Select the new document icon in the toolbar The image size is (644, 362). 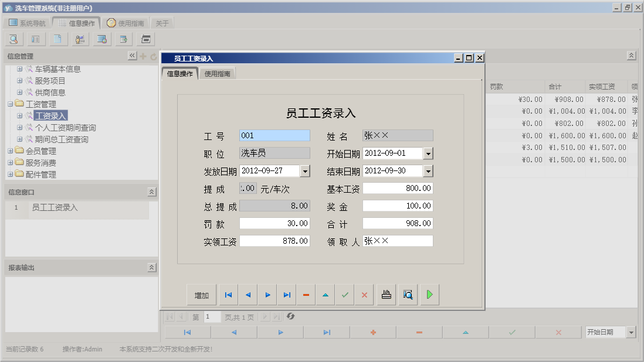(x=58, y=39)
